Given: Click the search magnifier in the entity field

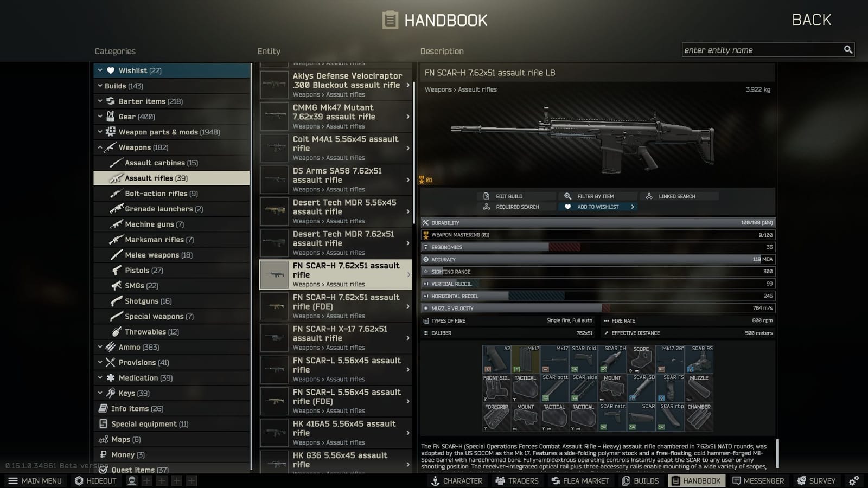Looking at the screenshot, I should click(848, 49).
